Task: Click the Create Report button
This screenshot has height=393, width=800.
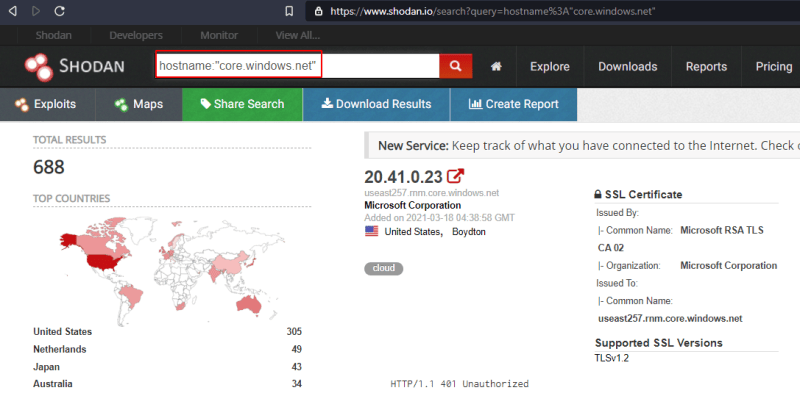Action: click(x=513, y=104)
